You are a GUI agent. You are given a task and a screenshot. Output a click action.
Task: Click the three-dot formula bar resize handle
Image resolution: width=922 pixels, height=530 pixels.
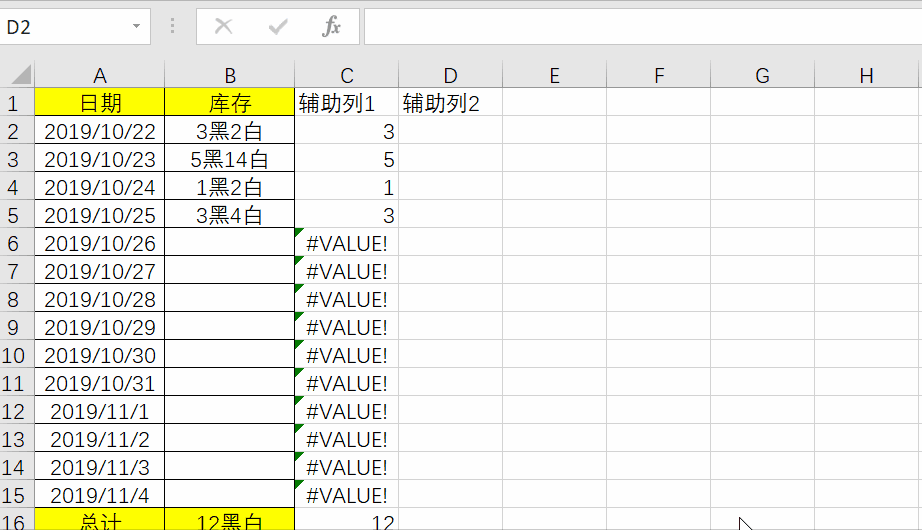pos(172,25)
